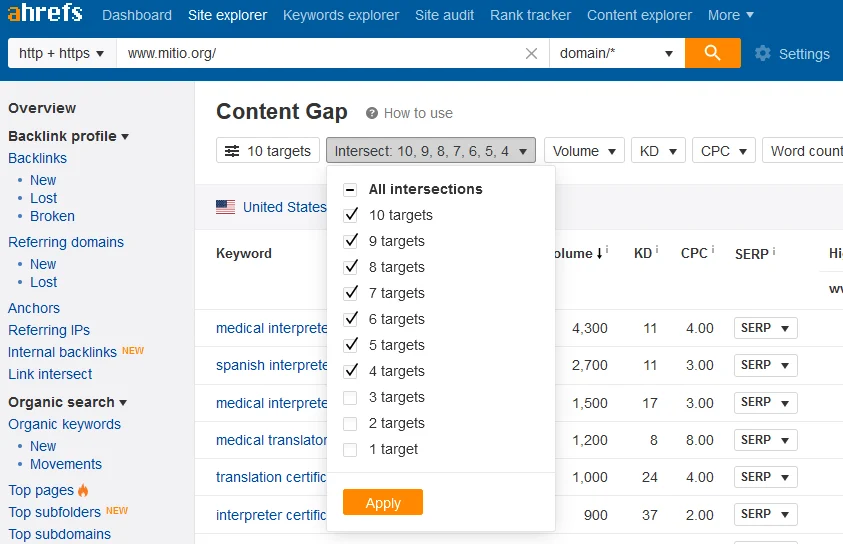Click the United States flag icon
This screenshot has height=544, width=843.
(225, 207)
